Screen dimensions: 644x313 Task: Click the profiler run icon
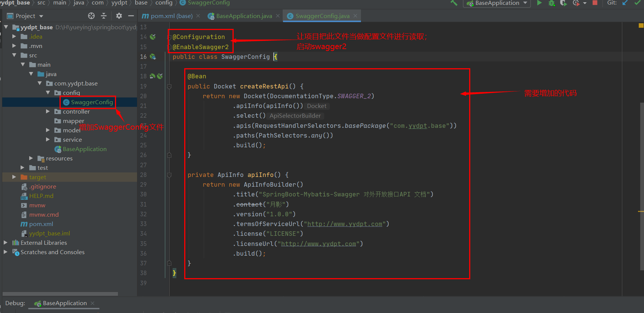[x=576, y=3]
